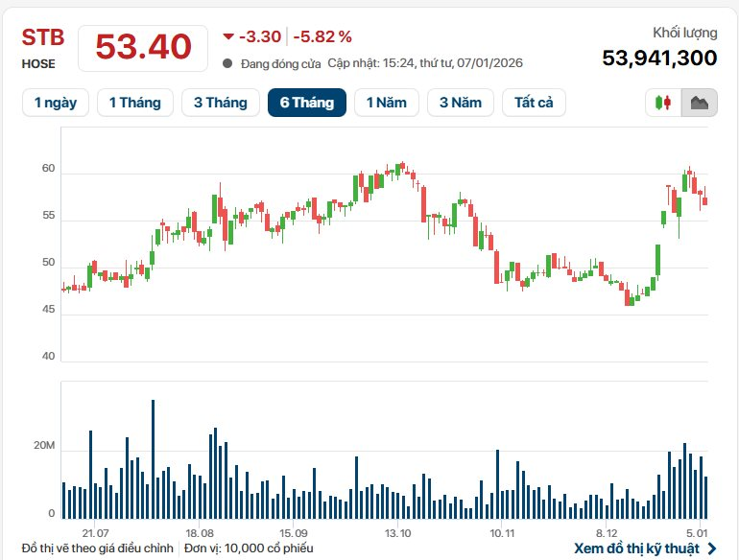The image size is (739, 560).
Task: Choose the Tất cả time range
Action: pos(534,103)
